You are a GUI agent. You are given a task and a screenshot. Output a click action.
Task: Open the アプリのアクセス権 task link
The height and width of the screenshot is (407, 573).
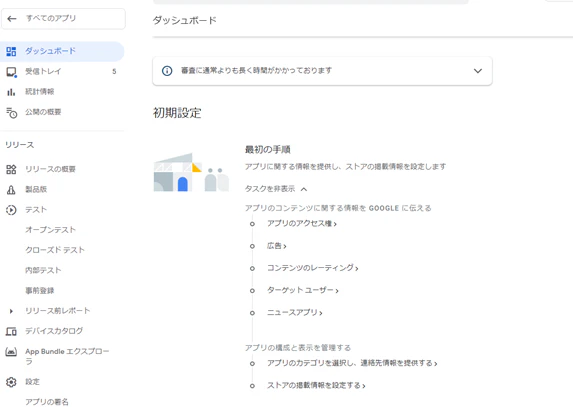point(301,224)
